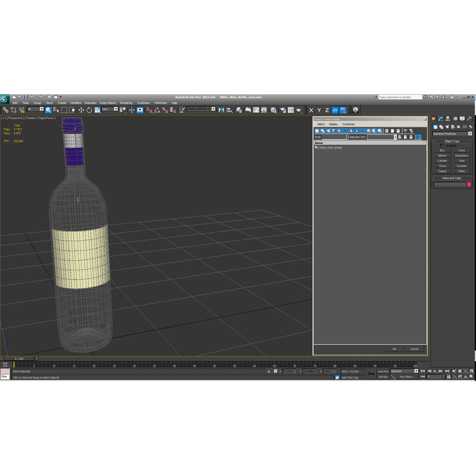Click the Box primitive button
Image resolution: width=476 pixels, height=476 pixels.
443,150
